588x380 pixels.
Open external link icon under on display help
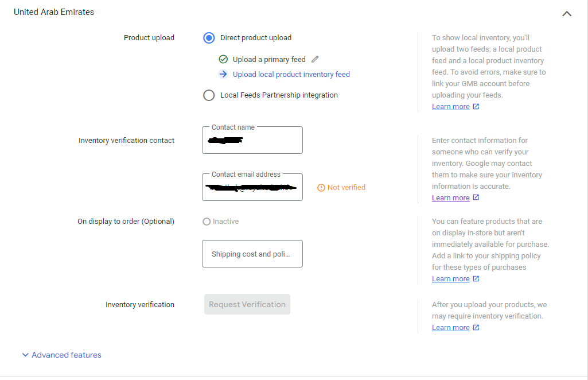(476, 279)
